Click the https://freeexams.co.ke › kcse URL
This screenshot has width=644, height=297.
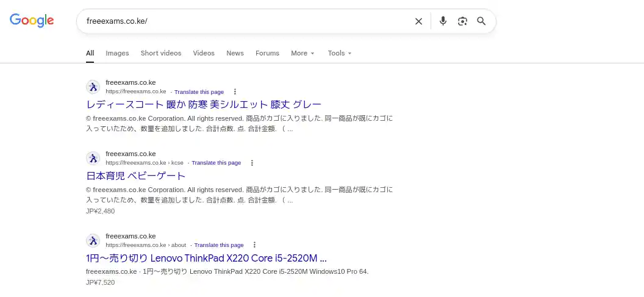pos(145,163)
